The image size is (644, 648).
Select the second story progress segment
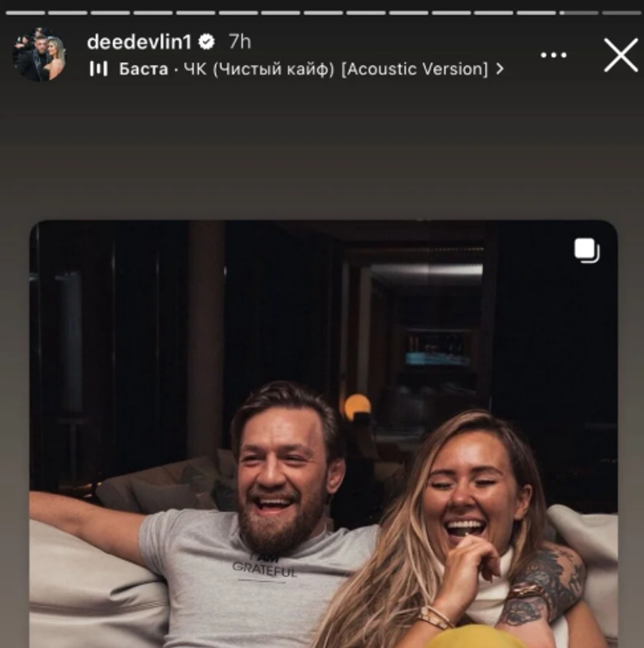[x=68, y=12]
